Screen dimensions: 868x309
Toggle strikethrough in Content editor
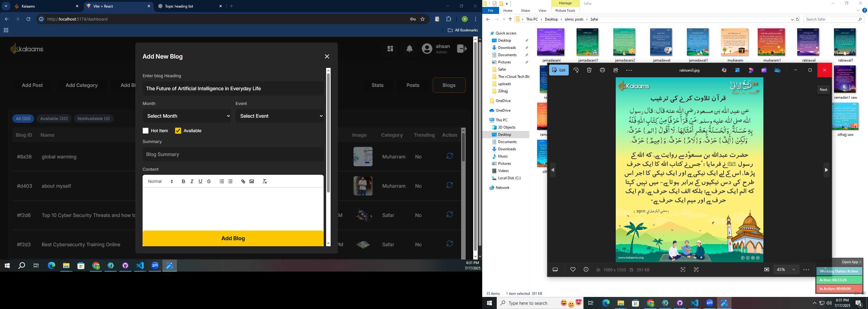(x=209, y=181)
